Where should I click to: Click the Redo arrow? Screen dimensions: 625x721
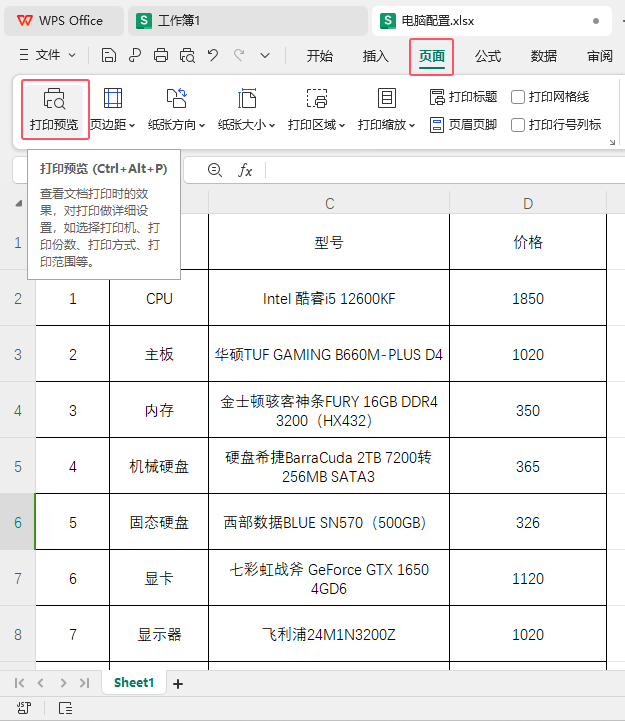pos(239,56)
